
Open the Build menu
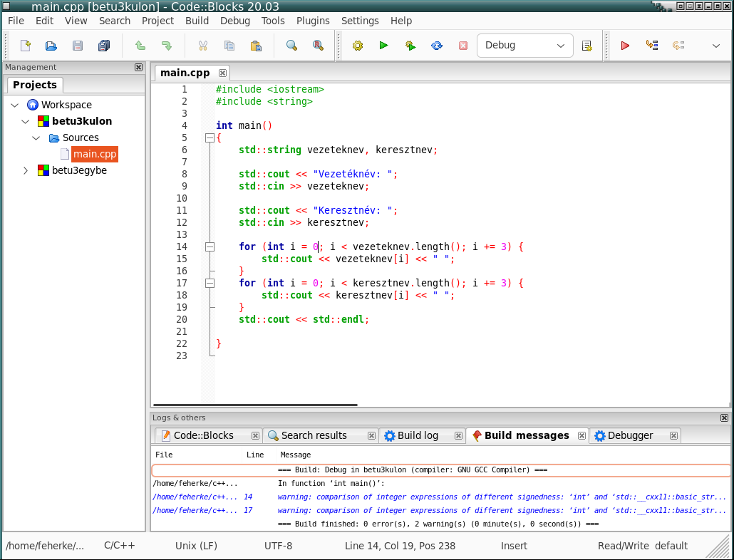[x=197, y=21]
